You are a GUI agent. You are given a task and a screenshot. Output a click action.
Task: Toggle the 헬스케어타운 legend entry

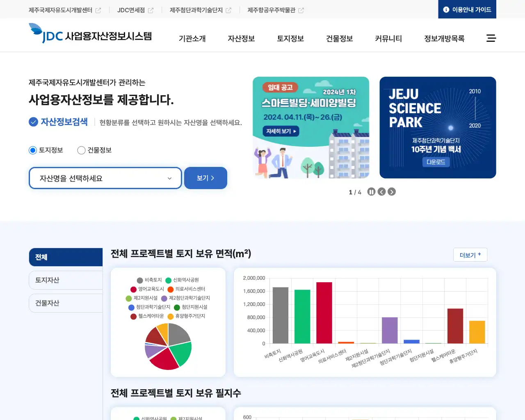(x=147, y=316)
